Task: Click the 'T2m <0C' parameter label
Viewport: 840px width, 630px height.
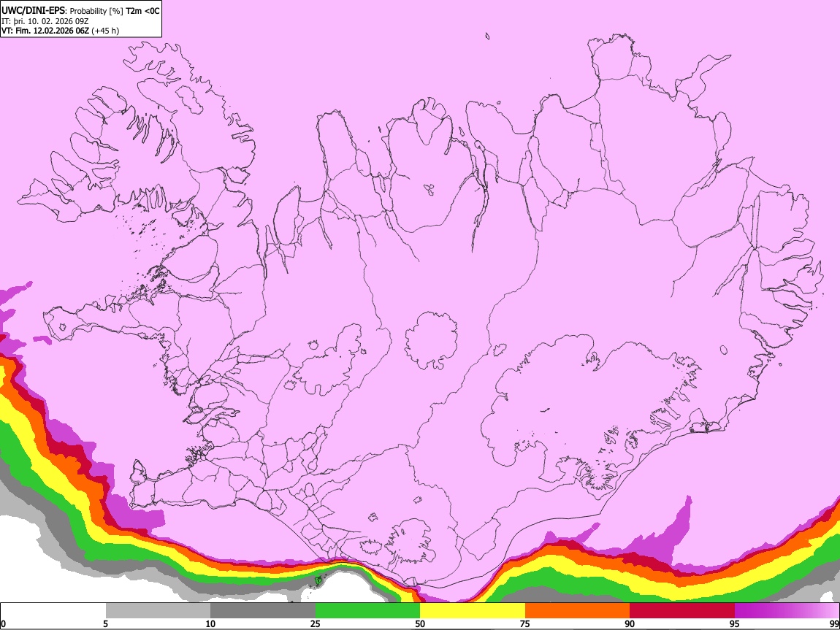Action: (142, 11)
